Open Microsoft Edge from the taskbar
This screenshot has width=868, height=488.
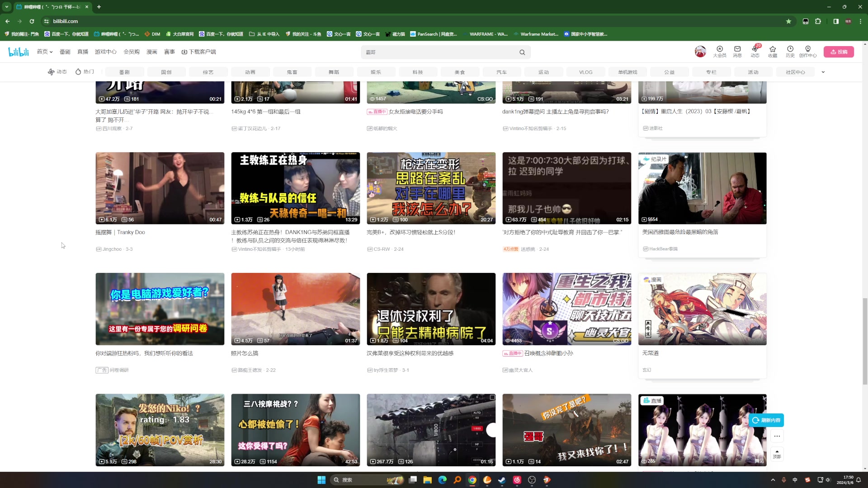click(442, 480)
